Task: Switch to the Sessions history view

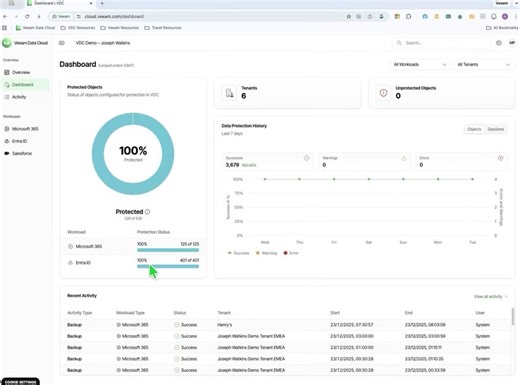Action: pos(496,129)
